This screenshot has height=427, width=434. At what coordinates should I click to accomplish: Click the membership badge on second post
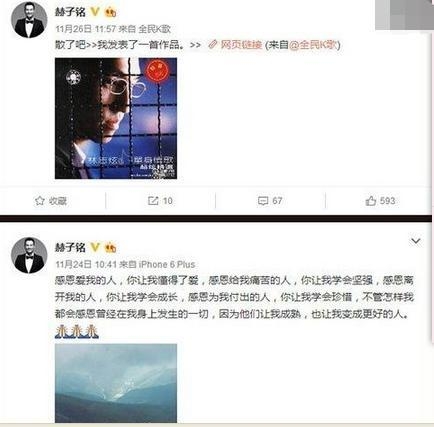click(x=110, y=248)
